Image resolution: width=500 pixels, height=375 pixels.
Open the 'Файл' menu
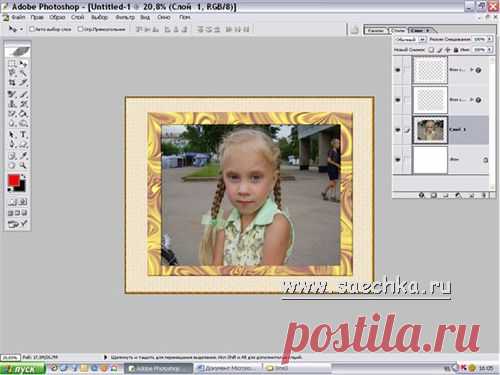point(18,17)
